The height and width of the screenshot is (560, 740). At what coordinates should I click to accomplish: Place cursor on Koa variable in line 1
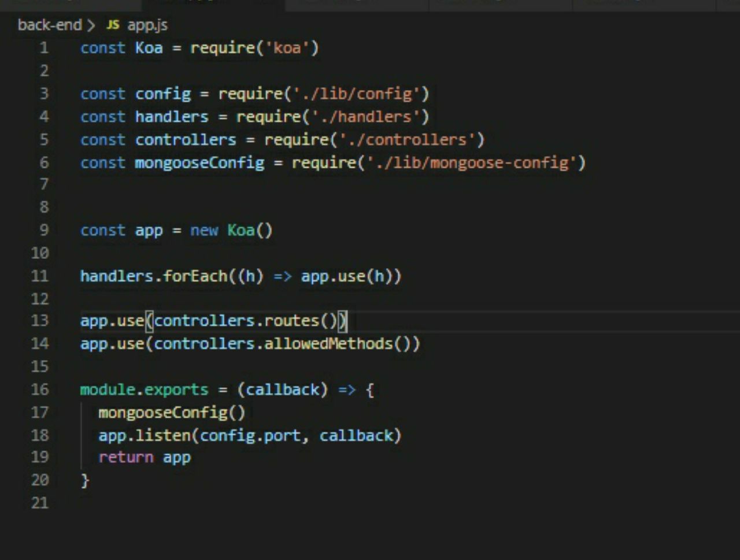tap(149, 47)
